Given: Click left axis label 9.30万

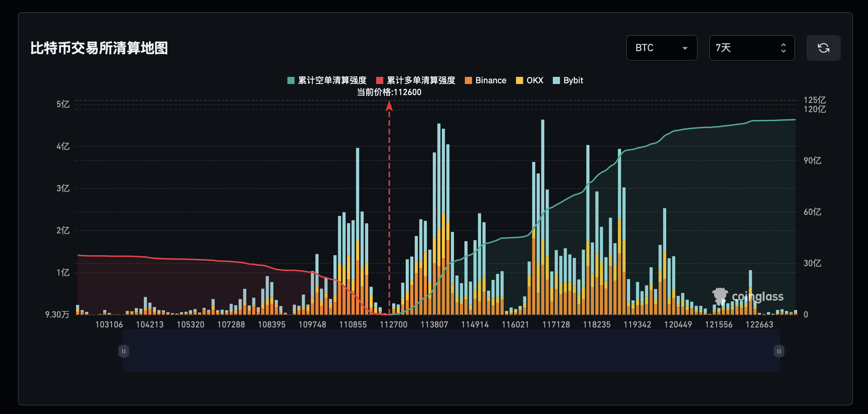Looking at the screenshot, I should [57, 315].
